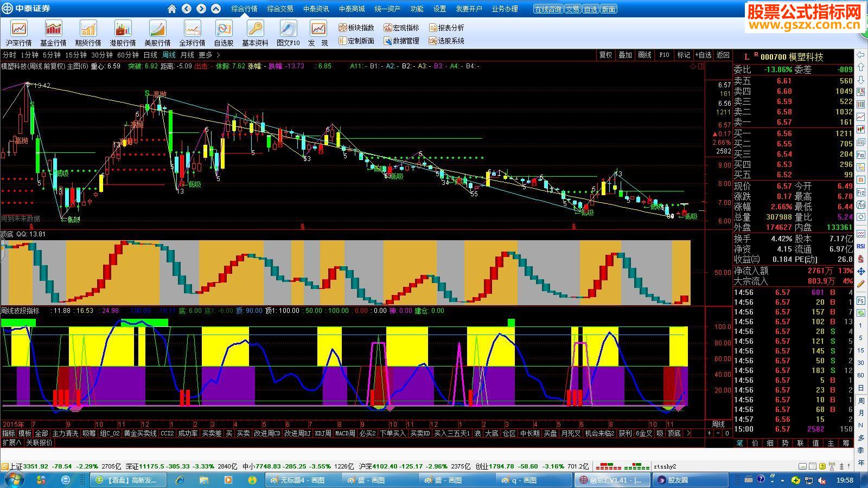Toggle 复权 price adjustment
The width and height of the screenshot is (868, 488).
[605, 55]
